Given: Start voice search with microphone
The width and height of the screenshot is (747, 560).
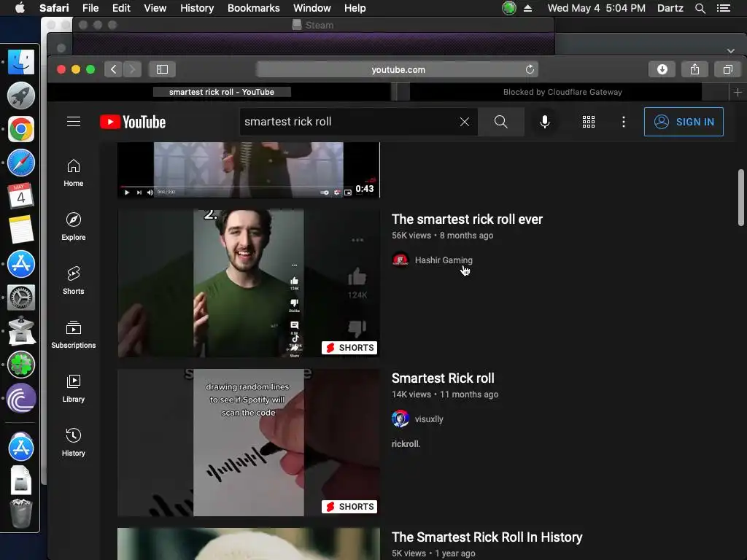Looking at the screenshot, I should [545, 122].
